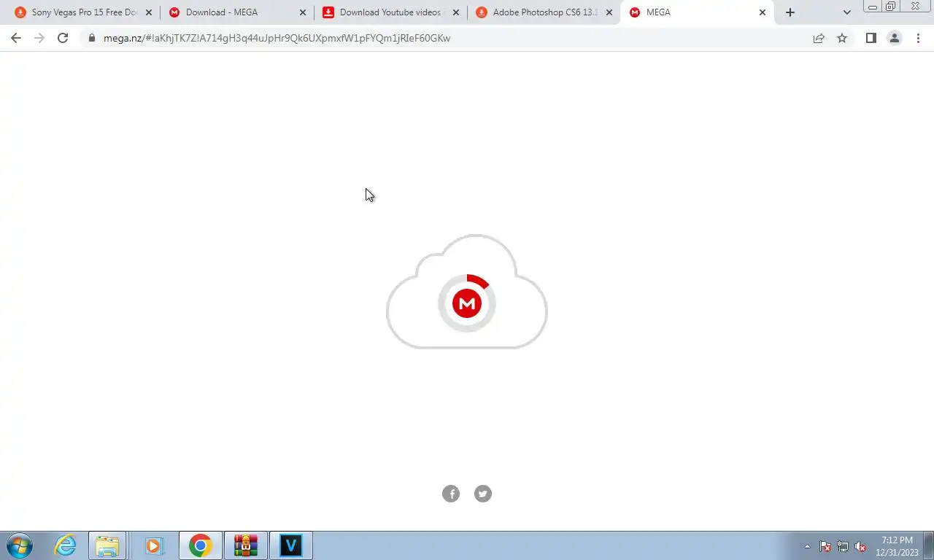The width and height of the screenshot is (934, 560).
Task: Open Vegas Pro from the taskbar
Action: (291, 545)
